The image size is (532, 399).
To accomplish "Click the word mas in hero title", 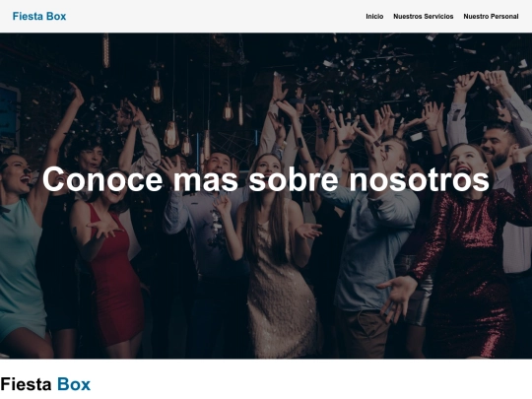I will tap(206, 179).
